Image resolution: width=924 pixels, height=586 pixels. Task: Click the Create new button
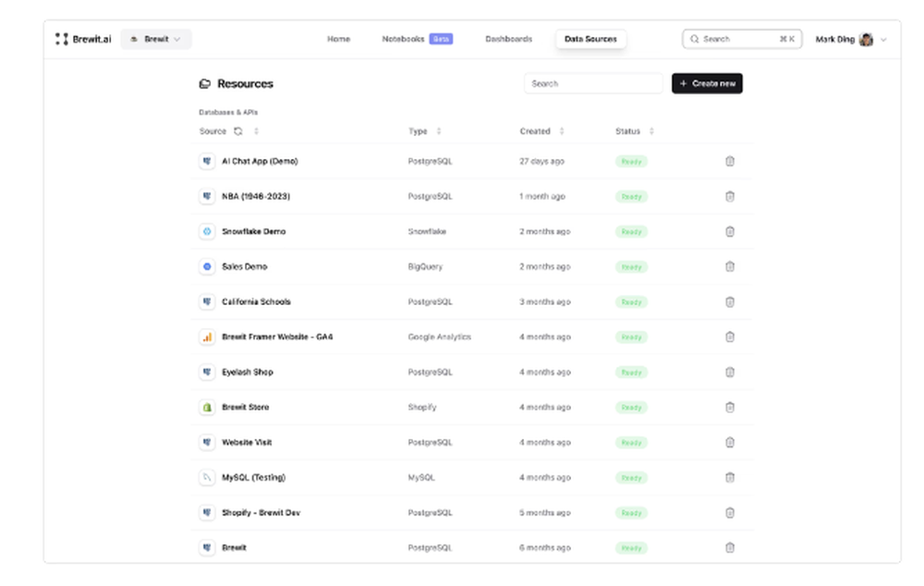pos(707,84)
